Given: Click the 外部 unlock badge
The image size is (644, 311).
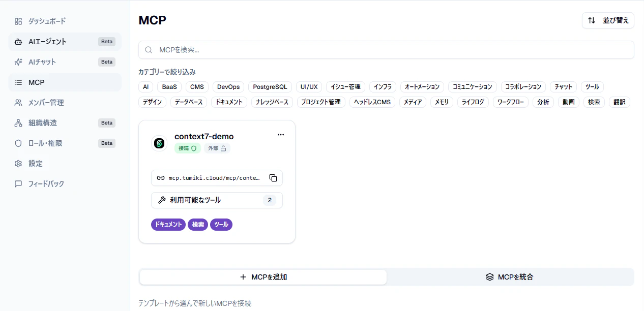Looking at the screenshot, I should click(x=217, y=148).
